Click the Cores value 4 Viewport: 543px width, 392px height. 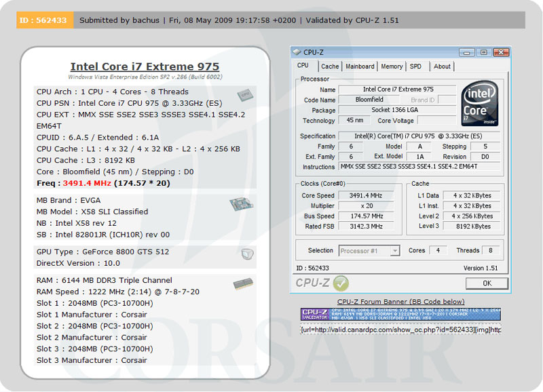tap(438, 250)
